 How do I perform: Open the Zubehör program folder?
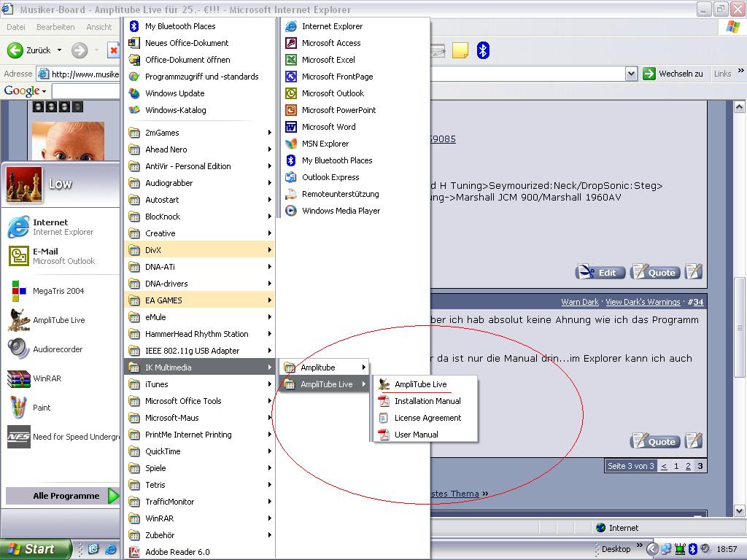pyautogui.click(x=200, y=535)
